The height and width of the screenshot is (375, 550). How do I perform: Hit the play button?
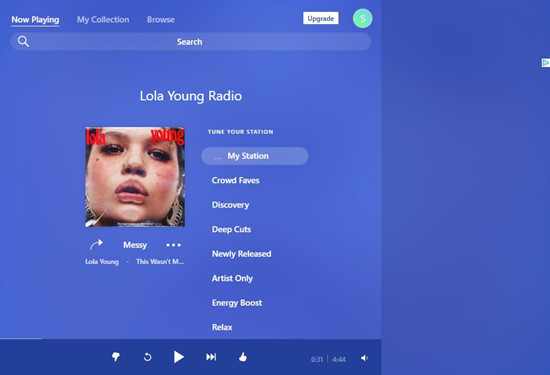pos(179,357)
